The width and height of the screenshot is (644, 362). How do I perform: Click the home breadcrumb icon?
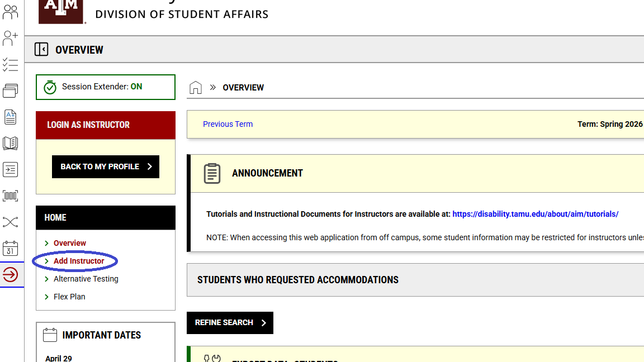196,88
